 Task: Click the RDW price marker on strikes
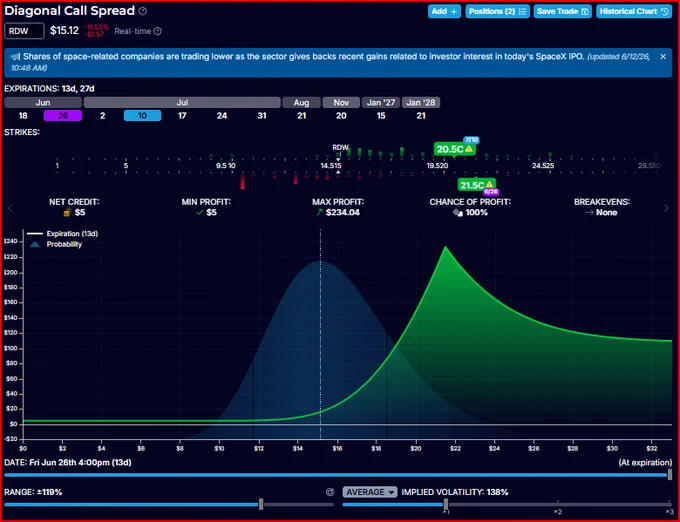click(x=340, y=148)
